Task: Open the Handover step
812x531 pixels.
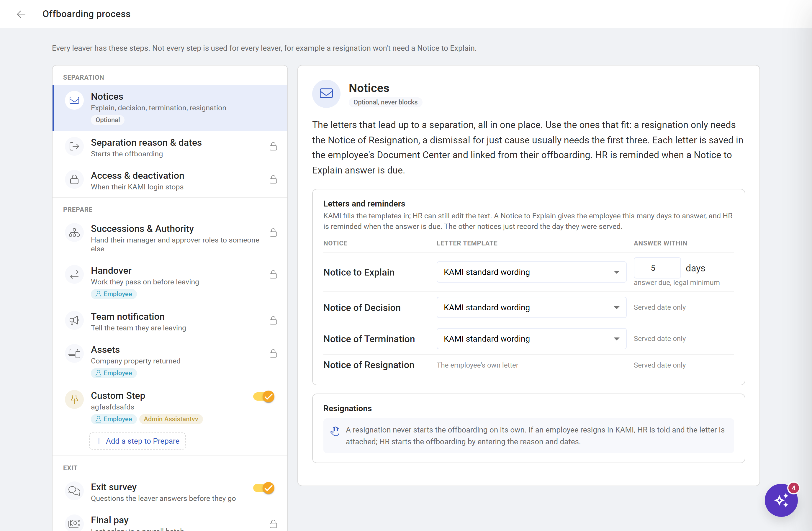Action: point(170,282)
